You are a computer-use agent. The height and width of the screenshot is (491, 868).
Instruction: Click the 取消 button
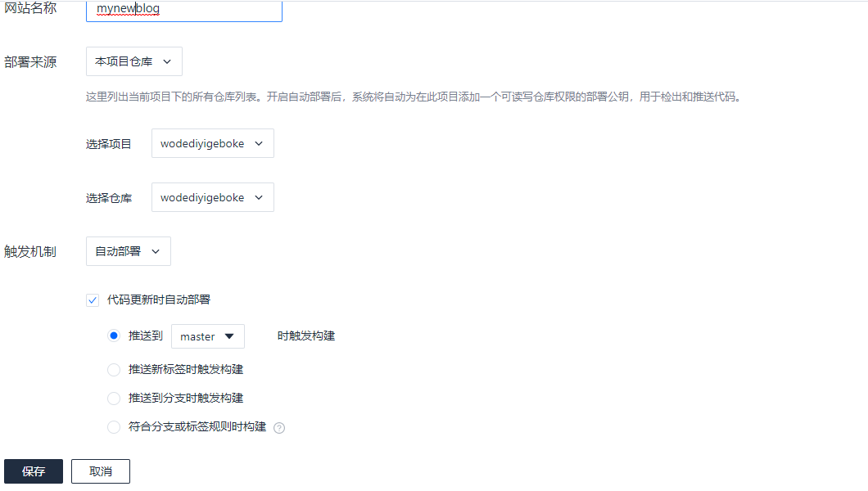[x=101, y=471]
